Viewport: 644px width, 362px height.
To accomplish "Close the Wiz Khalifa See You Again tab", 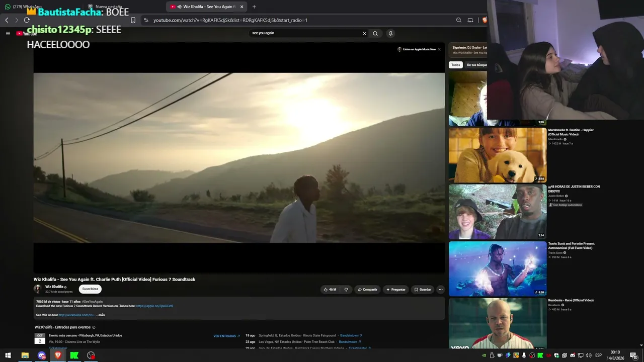I will click(242, 7).
